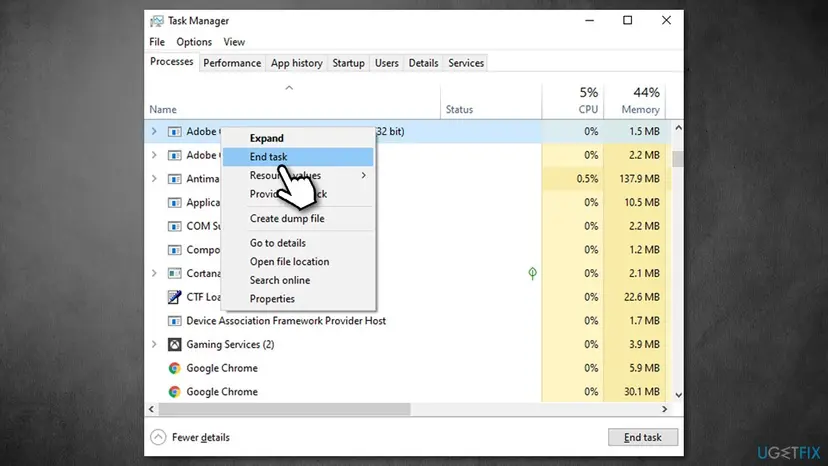Screen dimensions: 828x466
Task: Click the Gaming Services Xbox icon
Action: (174, 344)
